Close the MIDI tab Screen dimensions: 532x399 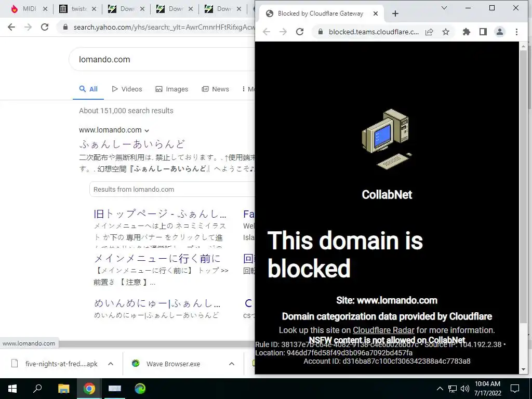tap(45, 9)
